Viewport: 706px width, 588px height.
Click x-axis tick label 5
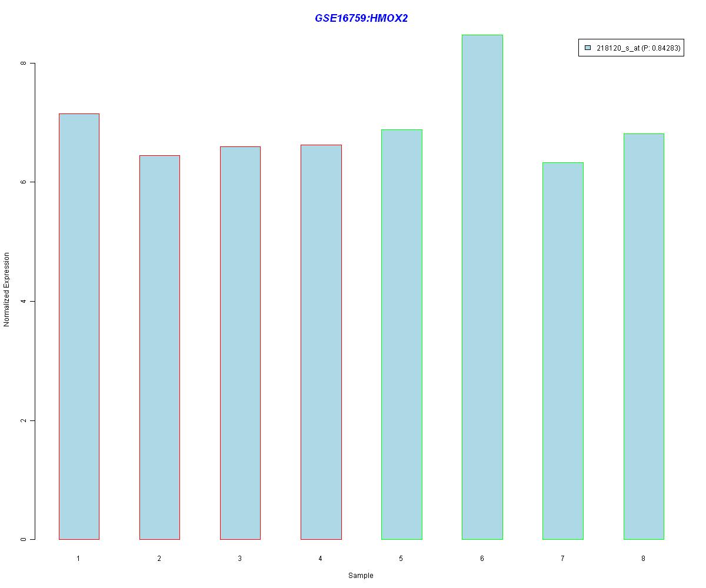pos(401,558)
